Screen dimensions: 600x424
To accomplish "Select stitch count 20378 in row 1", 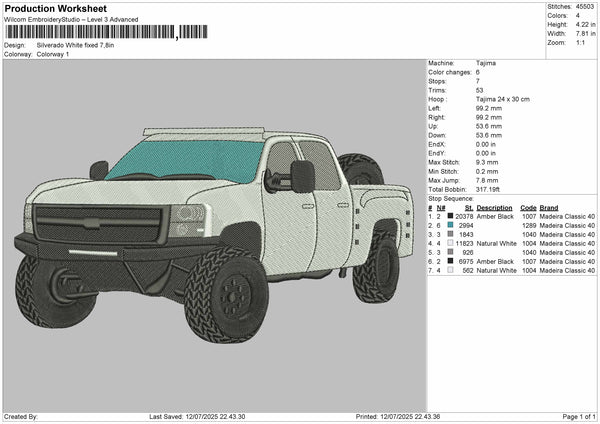I will [x=464, y=216].
